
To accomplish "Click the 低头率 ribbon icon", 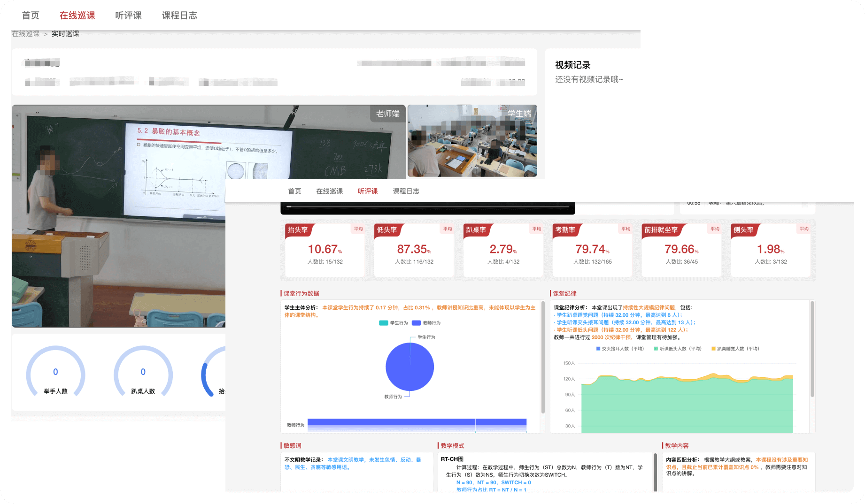I will [x=388, y=230].
